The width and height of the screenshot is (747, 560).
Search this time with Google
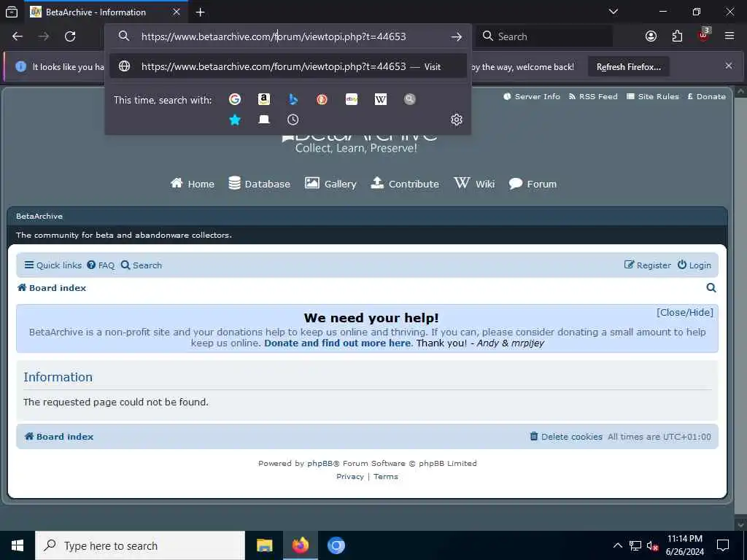[235, 99]
